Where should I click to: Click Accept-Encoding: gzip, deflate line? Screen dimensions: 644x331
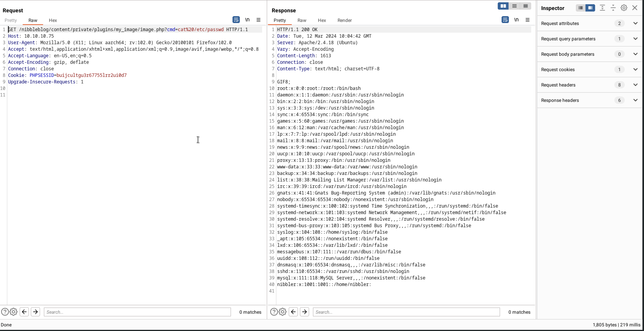(x=48, y=62)
